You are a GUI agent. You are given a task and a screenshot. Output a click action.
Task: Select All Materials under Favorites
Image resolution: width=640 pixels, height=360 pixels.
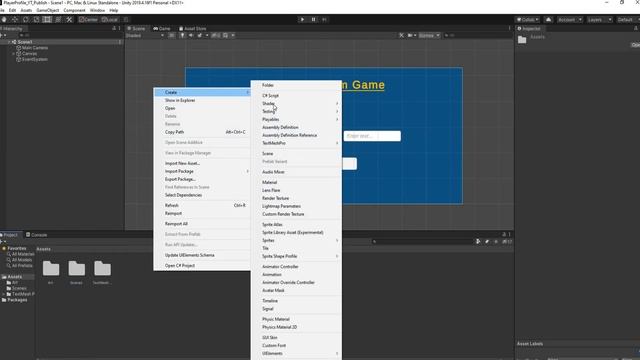click(x=20, y=254)
